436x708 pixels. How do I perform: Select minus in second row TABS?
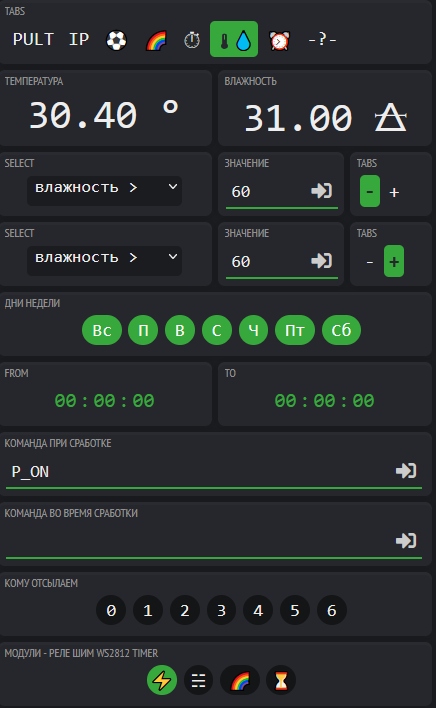[370, 262]
